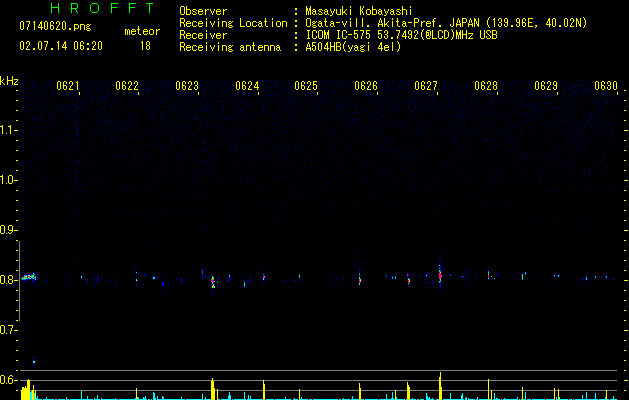Click the 0623 time marker
The height and width of the screenshot is (400, 629).
pos(187,86)
